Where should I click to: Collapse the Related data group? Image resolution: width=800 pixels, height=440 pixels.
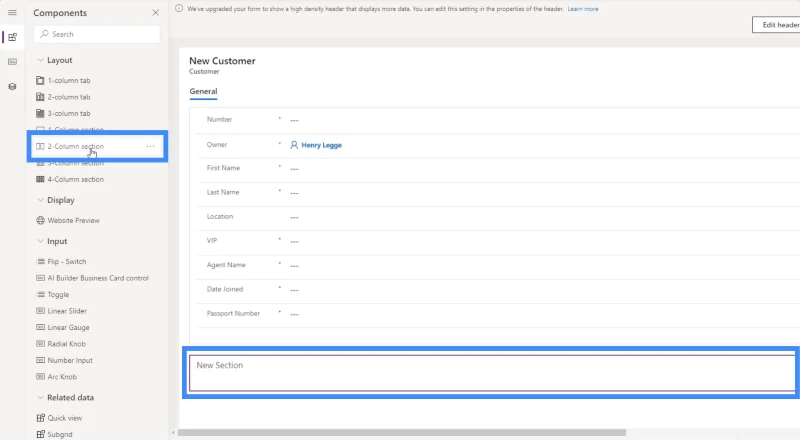[40, 398]
